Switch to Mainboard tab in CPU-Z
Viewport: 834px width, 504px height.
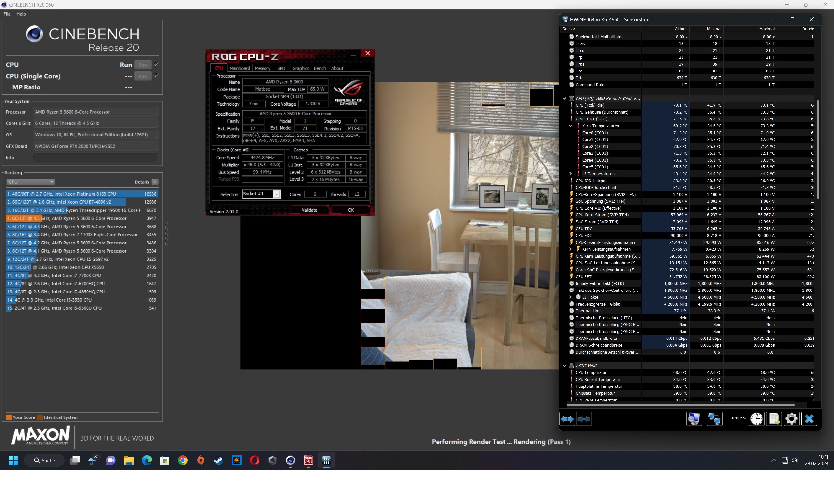240,68
